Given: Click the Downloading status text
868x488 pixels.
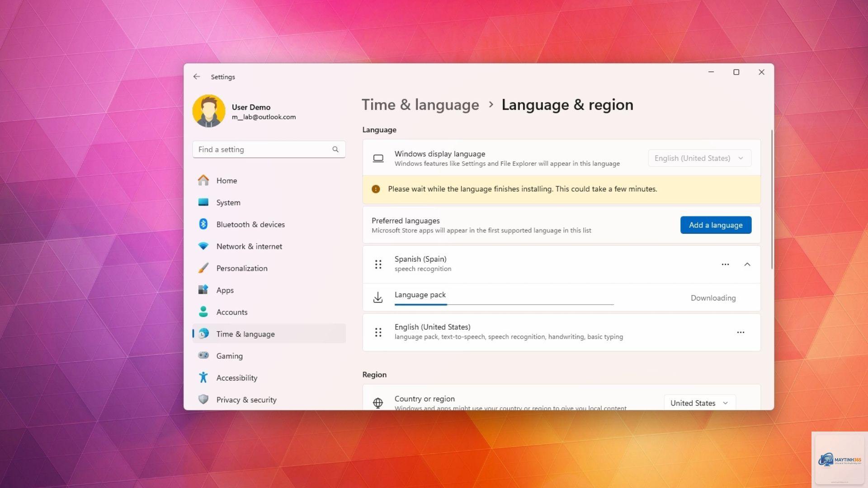Looking at the screenshot, I should tap(713, 298).
